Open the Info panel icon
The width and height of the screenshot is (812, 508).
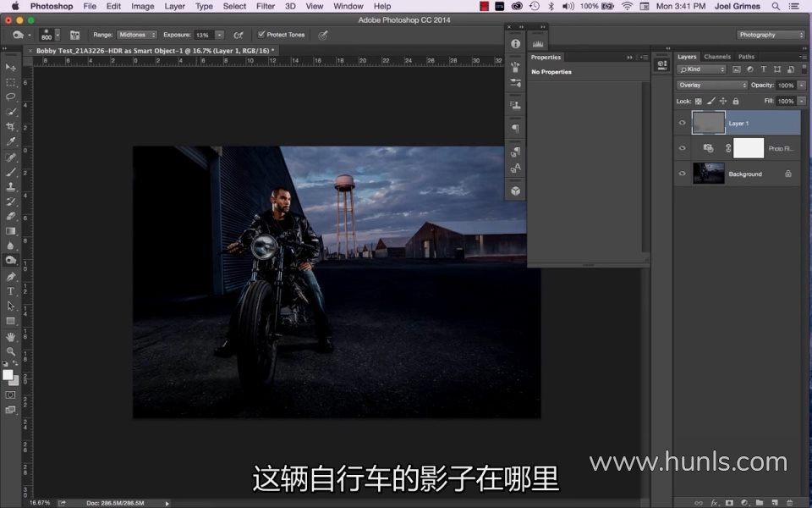[x=515, y=44]
